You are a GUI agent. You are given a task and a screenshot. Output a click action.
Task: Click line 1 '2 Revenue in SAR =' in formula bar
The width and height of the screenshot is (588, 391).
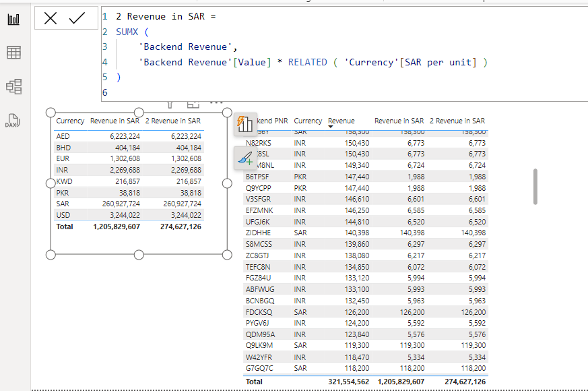tap(166, 16)
